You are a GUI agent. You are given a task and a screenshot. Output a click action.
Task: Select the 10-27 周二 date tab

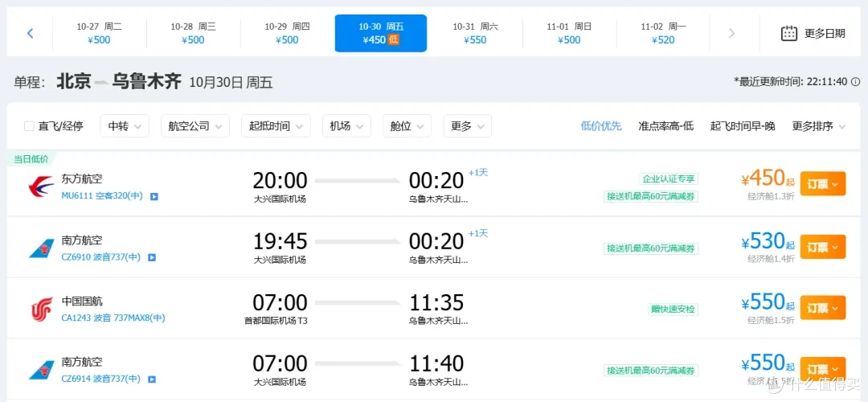tap(100, 33)
